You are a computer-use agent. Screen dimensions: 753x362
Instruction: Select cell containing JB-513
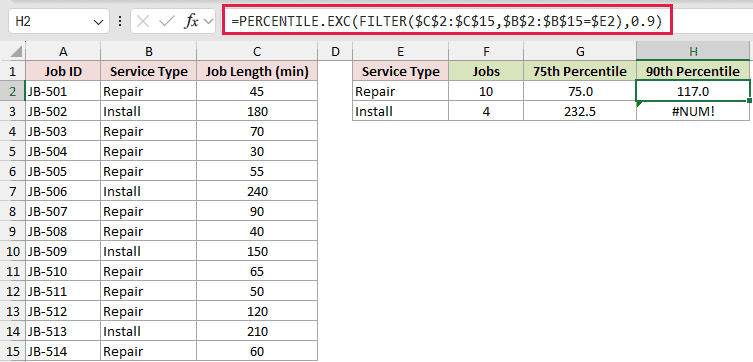pos(63,331)
